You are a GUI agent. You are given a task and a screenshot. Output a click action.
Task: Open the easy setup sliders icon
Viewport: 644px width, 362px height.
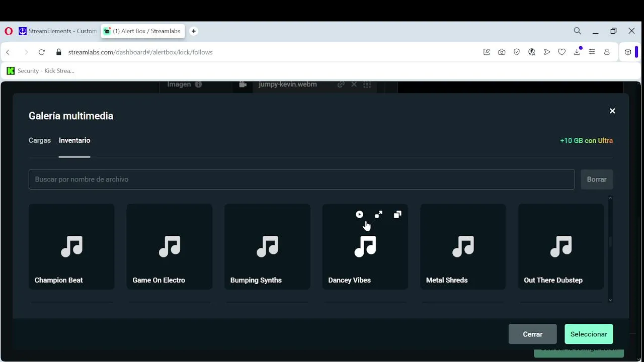coord(592,52)
